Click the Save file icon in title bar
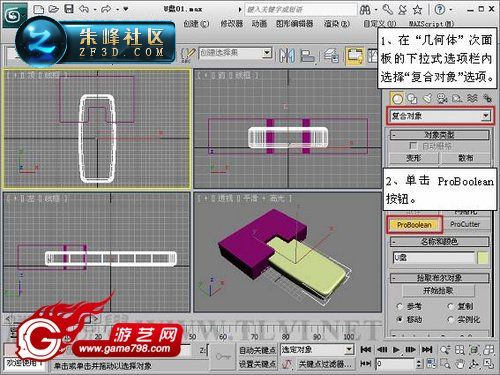The image size is (500, 375). (x=69, y=9)
